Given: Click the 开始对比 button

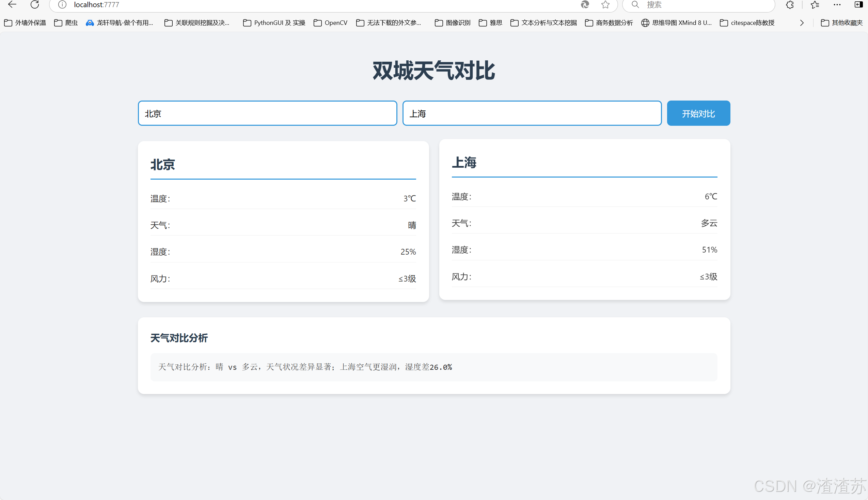Looking at the screenshot, I should pos(698,113).
